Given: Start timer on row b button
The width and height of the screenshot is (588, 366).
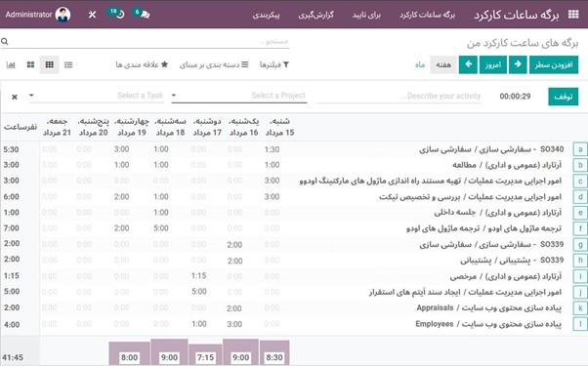Looking at the screenshot, I should pyautogui.click(x=580, y=165).
